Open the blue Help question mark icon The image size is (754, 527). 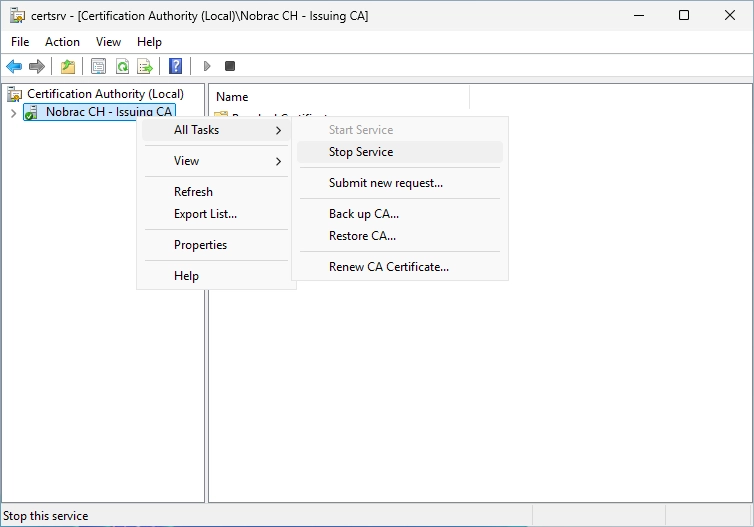[x=176, y=66]
